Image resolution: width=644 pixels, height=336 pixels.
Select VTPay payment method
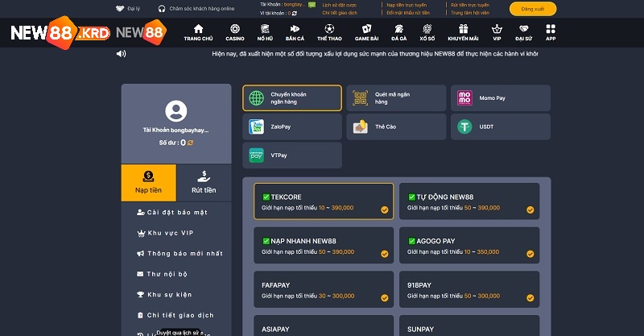[292, 155]
